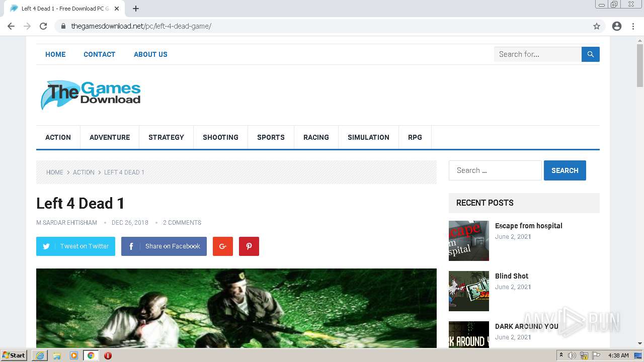This screenshot has width=644, height=362.
Task: Click the browser forward arrow
Action: point(27,26)
